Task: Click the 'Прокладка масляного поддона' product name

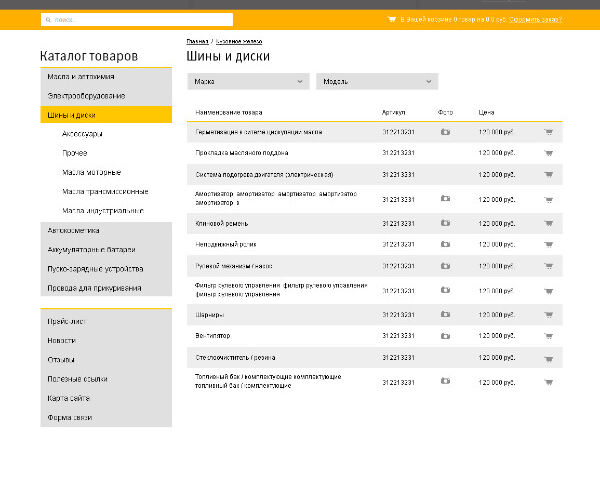Action: pos(242,153)
